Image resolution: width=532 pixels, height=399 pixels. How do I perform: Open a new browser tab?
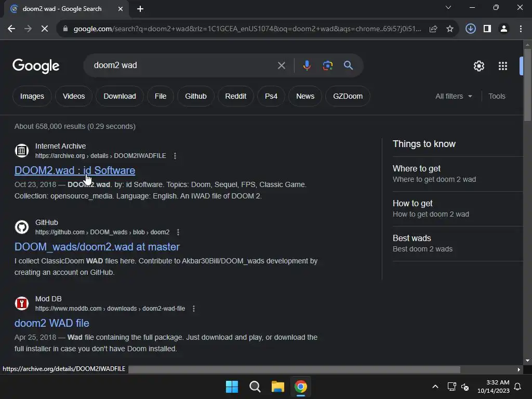(140, 9)
